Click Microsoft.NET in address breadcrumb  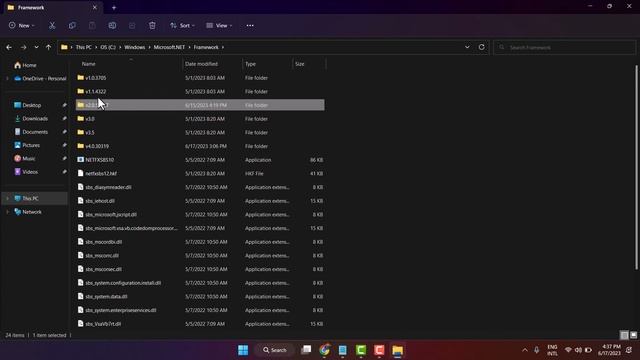click(169, 47)
